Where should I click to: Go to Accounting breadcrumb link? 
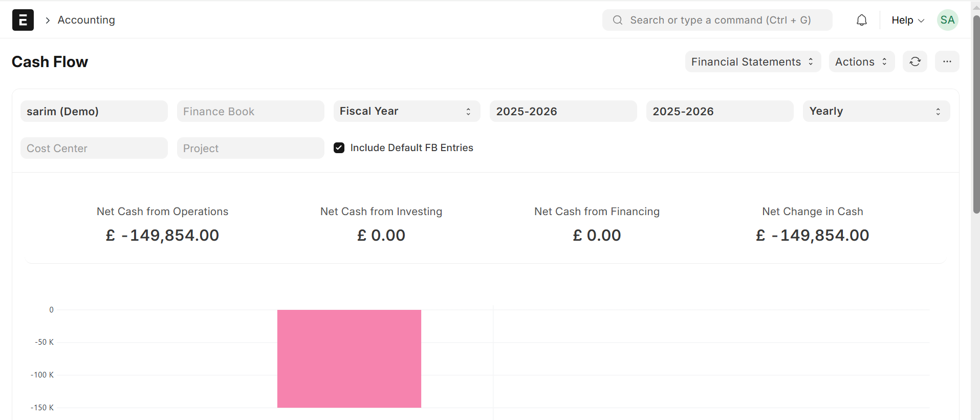click(x=86, y=20)
